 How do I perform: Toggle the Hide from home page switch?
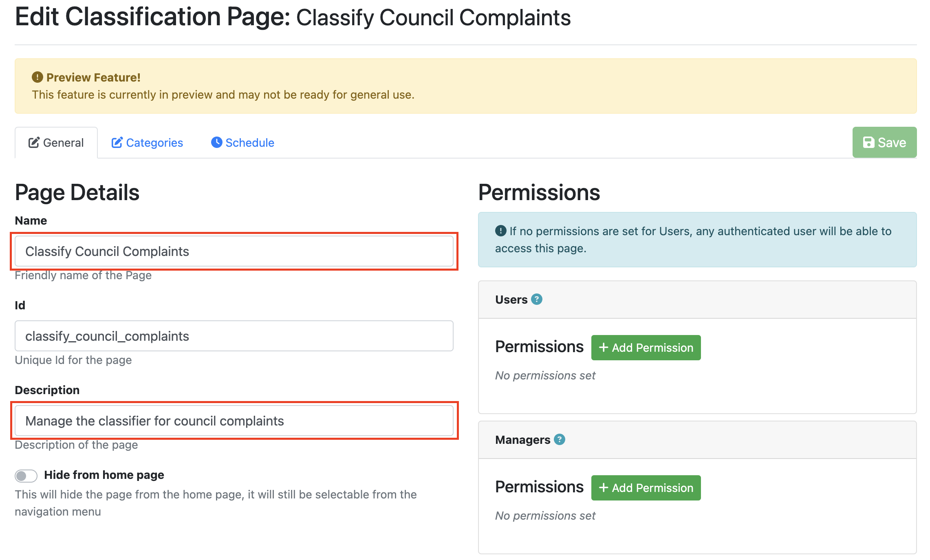(26, 476)
